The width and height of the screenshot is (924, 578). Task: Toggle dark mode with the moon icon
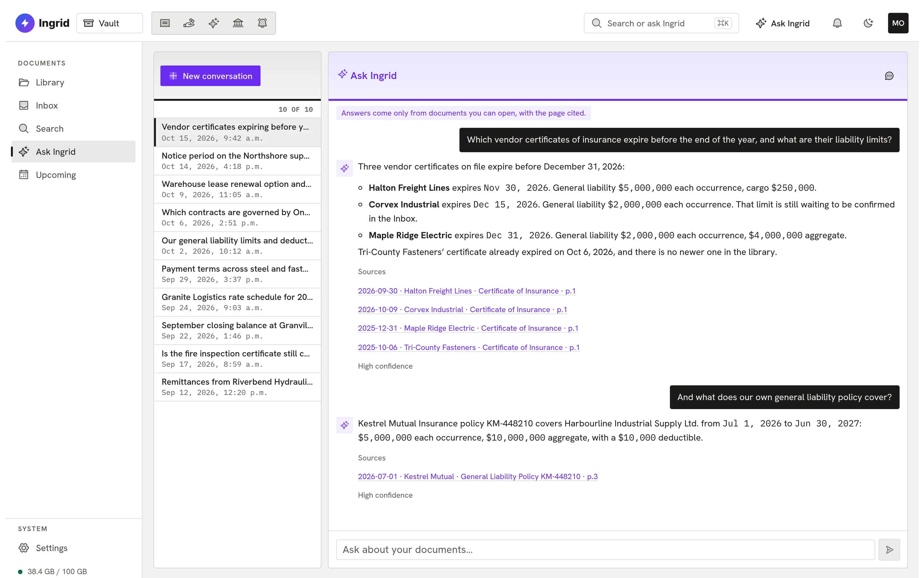868,23
